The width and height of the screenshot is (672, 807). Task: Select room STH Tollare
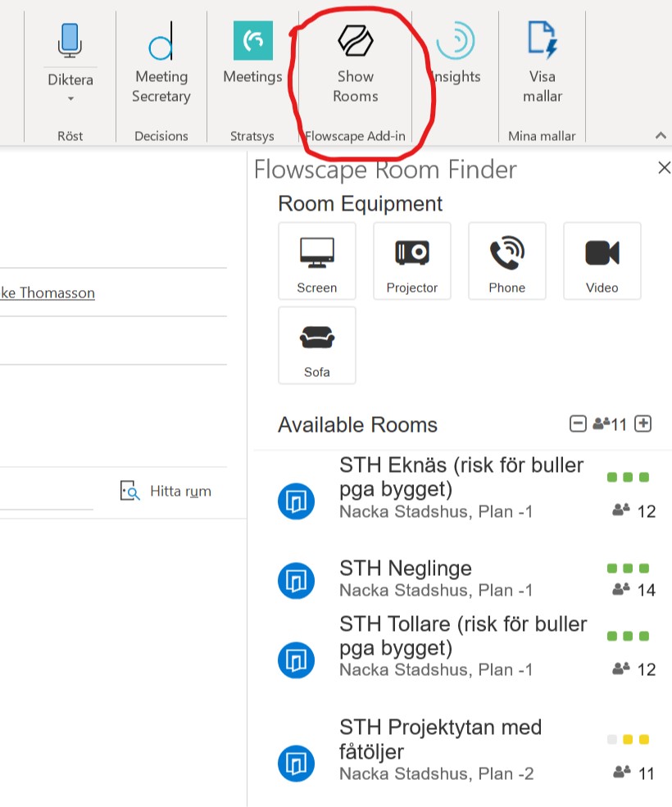click(462, 646)
